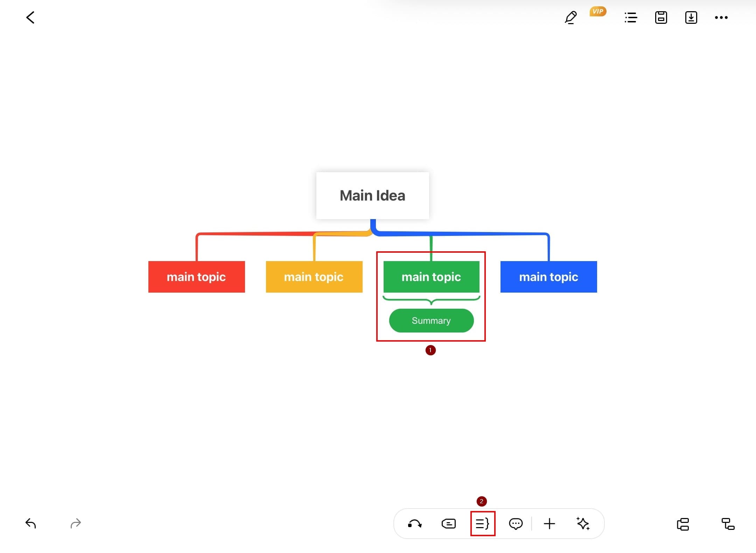
Task: Undo the last action
Action: tap(31, 523)
